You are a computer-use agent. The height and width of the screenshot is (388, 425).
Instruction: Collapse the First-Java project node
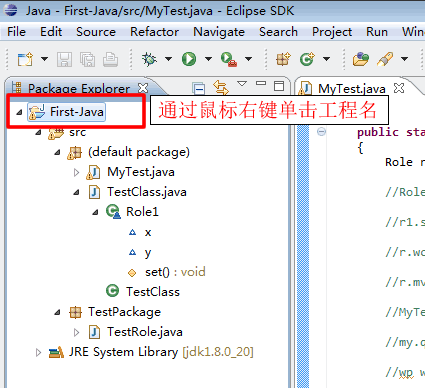tap(20, 112)
